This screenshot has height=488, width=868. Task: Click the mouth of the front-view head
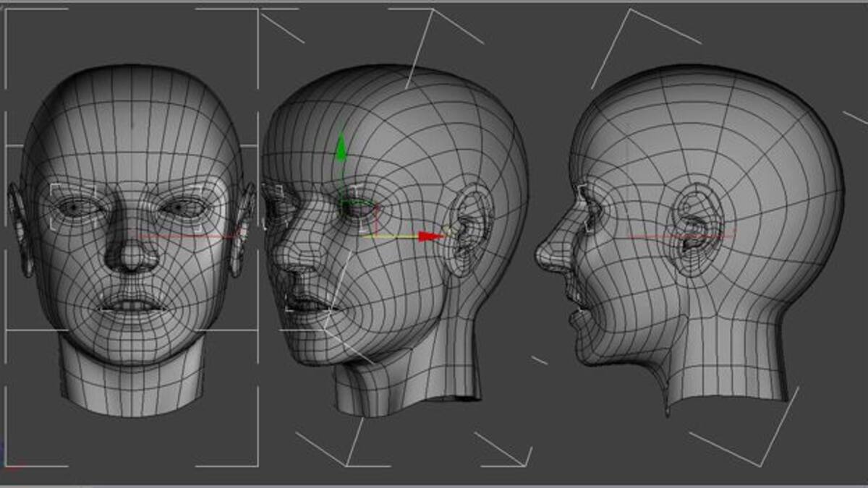click(x=130, y=304)
